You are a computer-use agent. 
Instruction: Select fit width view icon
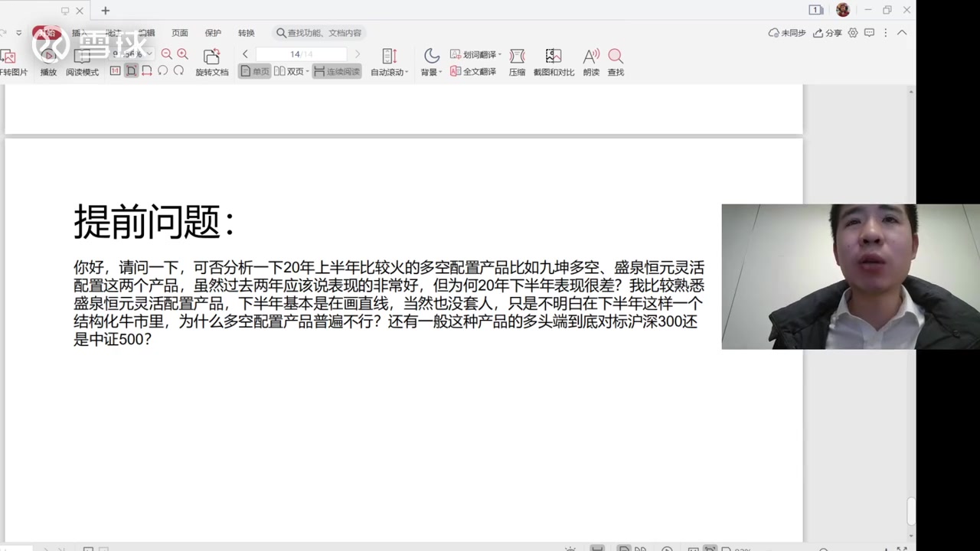click(x=147, y=71)
